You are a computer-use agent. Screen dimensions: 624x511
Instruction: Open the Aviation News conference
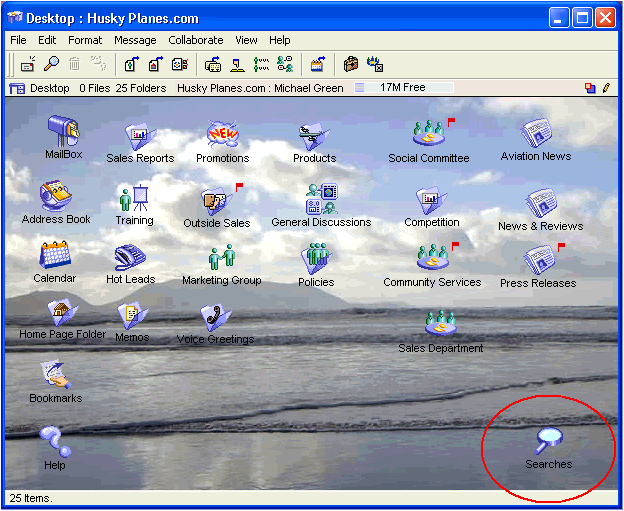pos(535,135)
